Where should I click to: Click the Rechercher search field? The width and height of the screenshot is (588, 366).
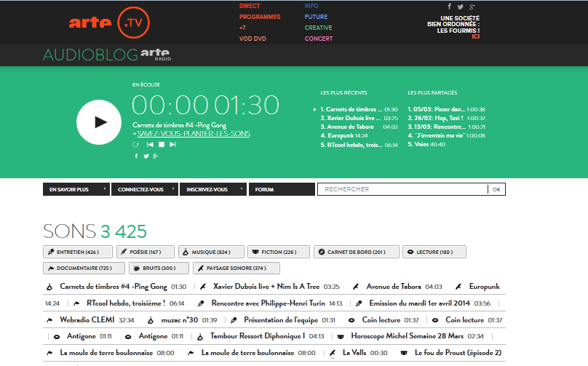(402, 189)
